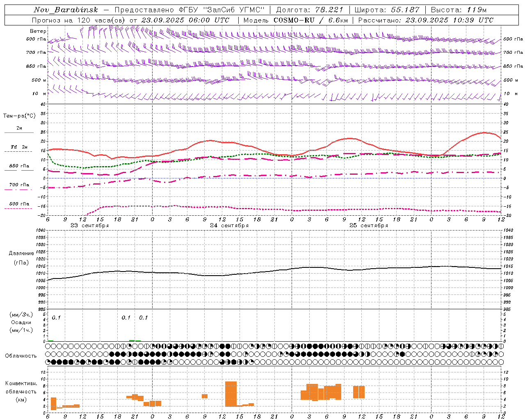The width and height of the screenshot is (525, 420).
Task: Click the (гПа) unit under Давление
Action: pyautogui.click(x=21, y=263)
